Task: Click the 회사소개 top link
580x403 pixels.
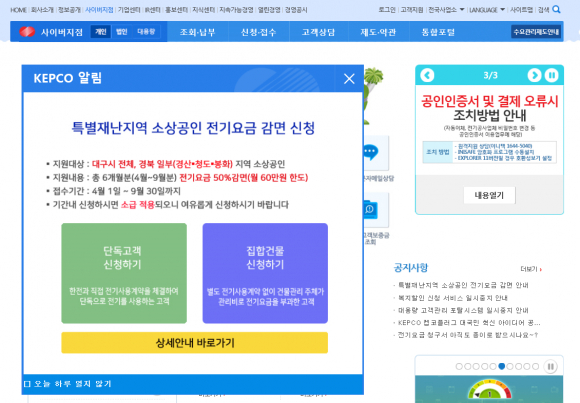Action: tap(42, 10)
